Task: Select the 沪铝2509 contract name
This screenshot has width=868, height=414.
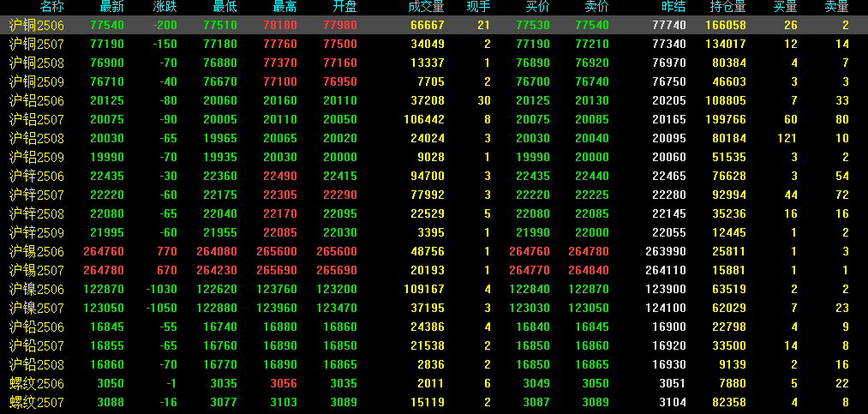Action: pyautogui.click(x=37, y=157)
